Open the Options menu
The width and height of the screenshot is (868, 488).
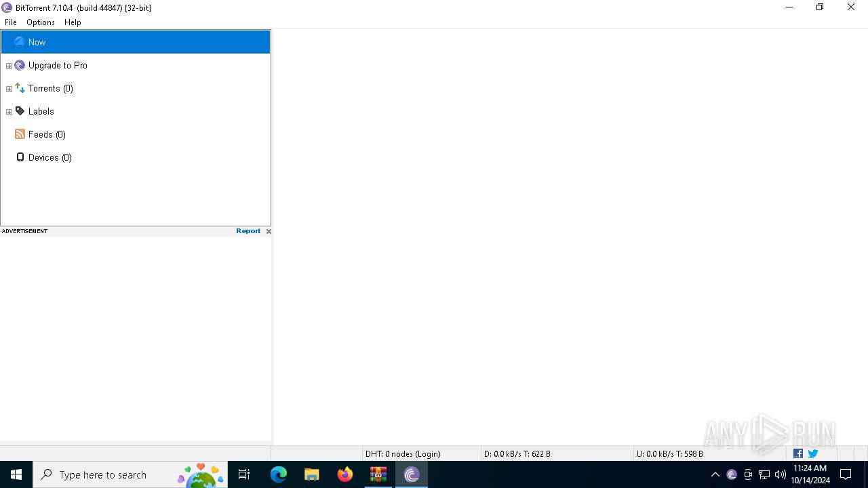[41, 22]
